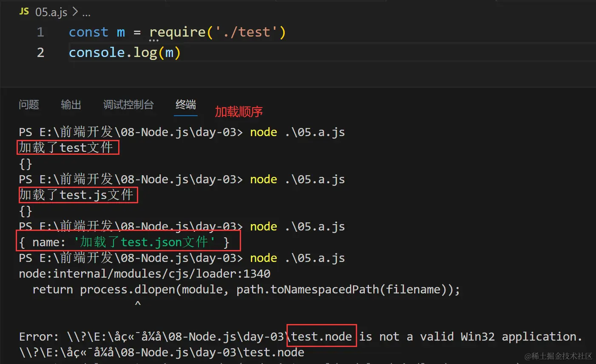
Task: Click 'test.node' in the Error line
Action: pyautogui.click(x=321, y=337)
